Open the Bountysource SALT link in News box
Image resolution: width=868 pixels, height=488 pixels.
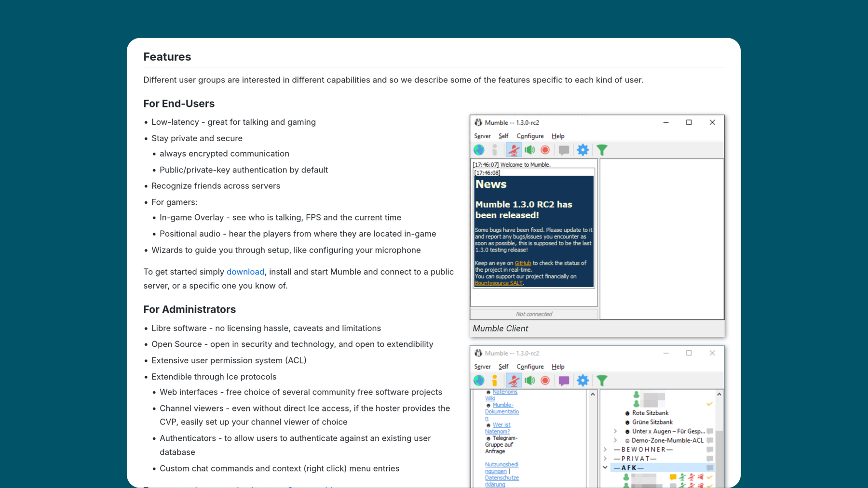tap(499, 283)
